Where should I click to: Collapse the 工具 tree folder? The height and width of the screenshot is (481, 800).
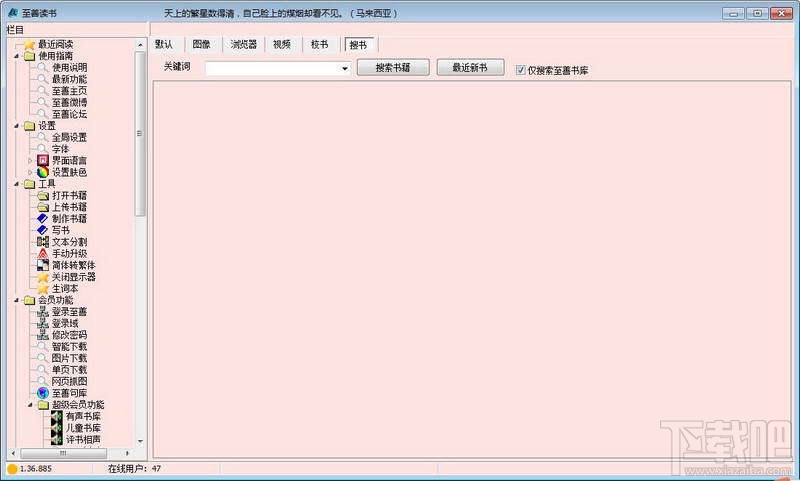(17, 184)
